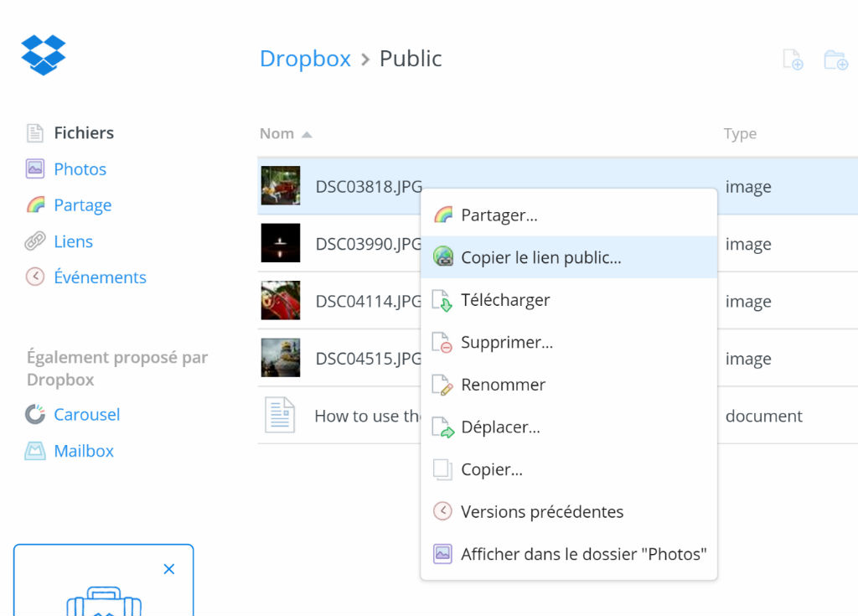Toggle sort order arrow next to Nom
Viewport: 858px width, 616px height.
point(307,135)
